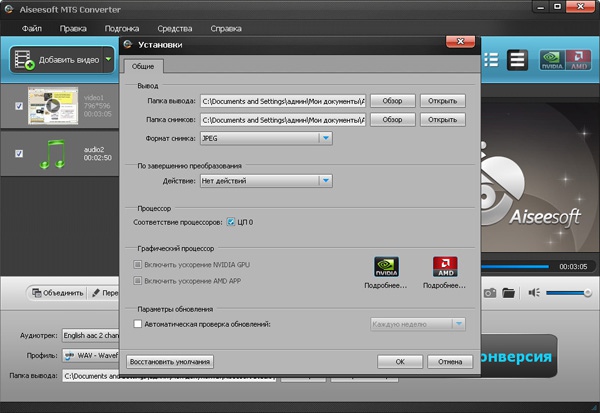Open the Средства menu
Screen dimensions: 600x413
tap(174, 28)
